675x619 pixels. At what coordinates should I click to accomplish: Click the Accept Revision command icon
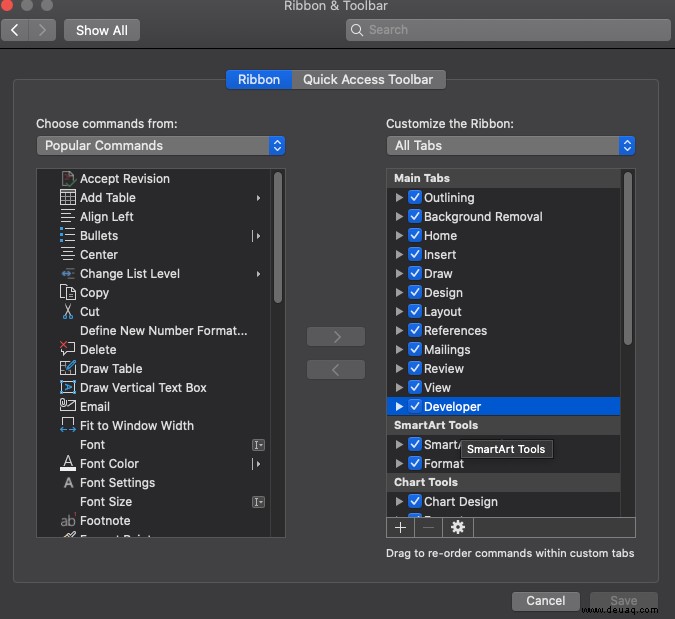click(x=68, y=179)
